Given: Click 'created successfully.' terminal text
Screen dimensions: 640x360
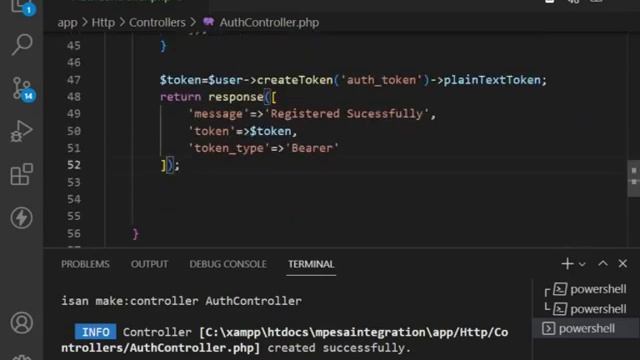Looking at the screenshot, I should [339, 348].
